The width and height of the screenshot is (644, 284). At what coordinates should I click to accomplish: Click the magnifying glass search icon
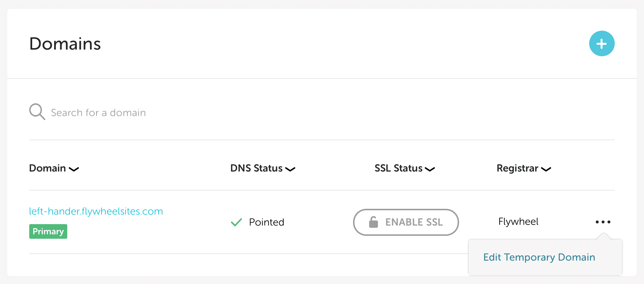(x=37, y=112)
